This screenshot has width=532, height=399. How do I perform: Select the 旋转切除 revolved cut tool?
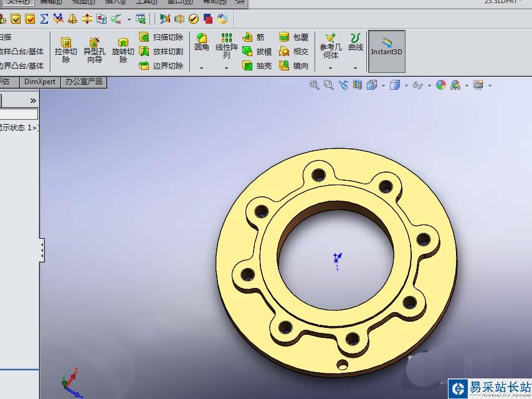123,50
